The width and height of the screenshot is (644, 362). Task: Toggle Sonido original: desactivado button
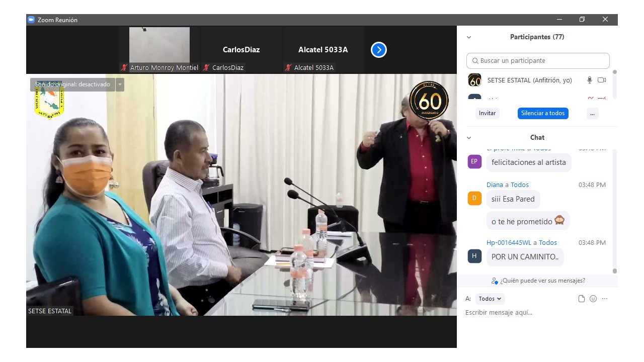point(72,84)
